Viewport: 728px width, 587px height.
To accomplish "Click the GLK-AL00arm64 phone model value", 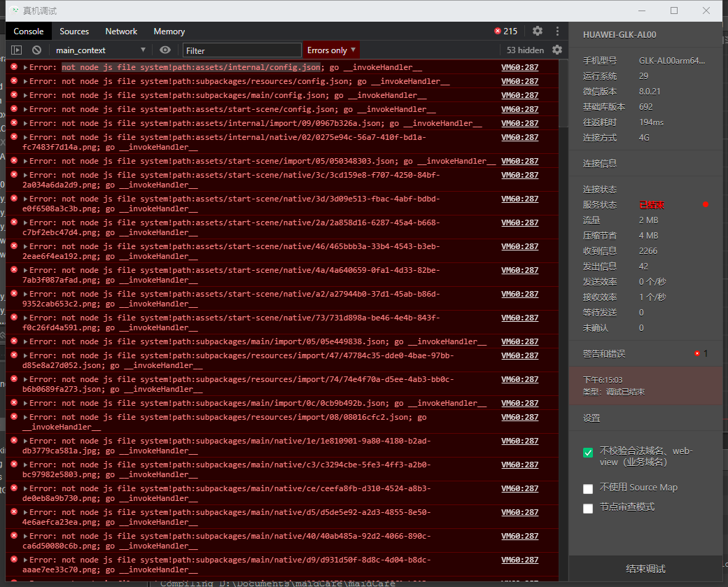I will pos(672,60).
